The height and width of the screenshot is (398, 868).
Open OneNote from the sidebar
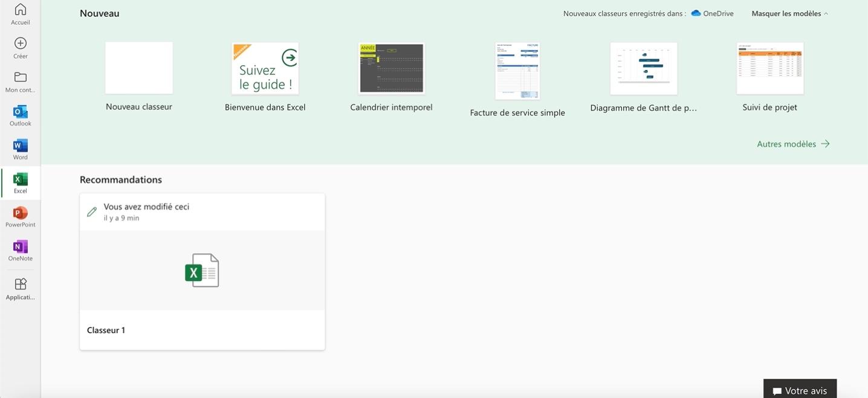(21, 247)
